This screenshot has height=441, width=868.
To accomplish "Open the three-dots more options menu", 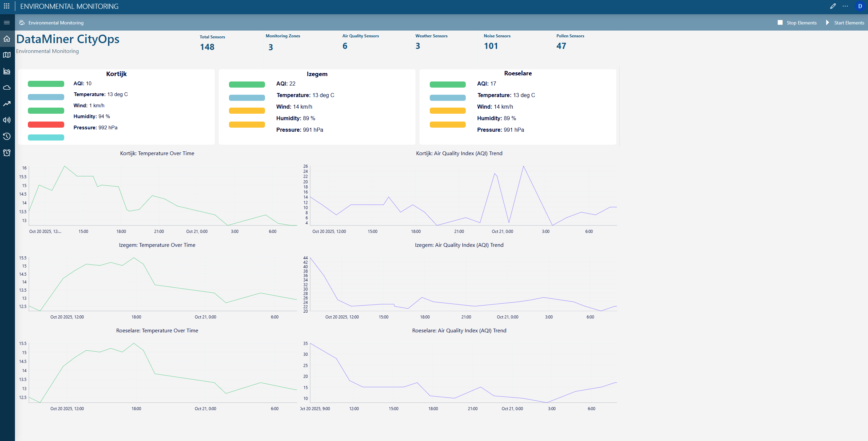I will [845, 6].
